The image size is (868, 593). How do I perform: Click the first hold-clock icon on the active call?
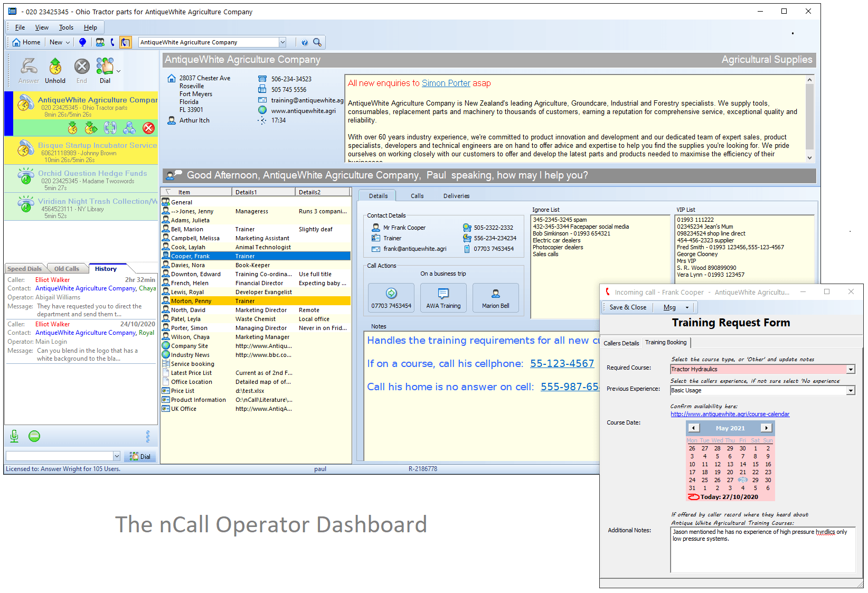(73, 128)
